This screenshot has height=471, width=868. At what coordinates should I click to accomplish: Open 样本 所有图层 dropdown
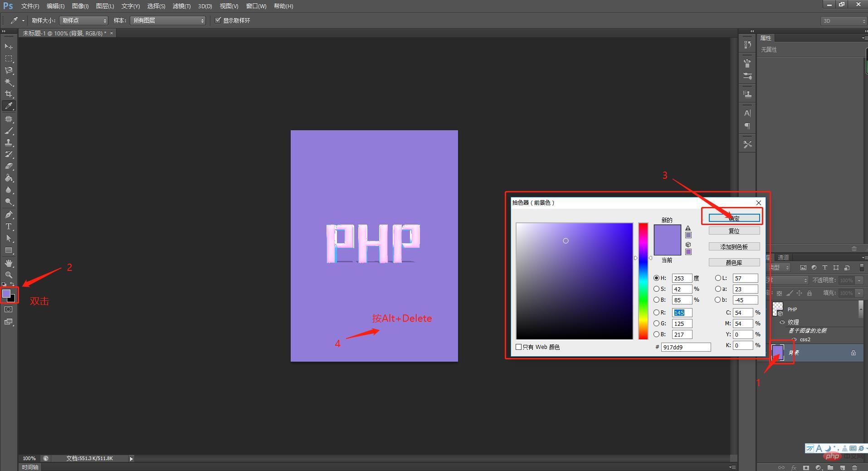168,20
